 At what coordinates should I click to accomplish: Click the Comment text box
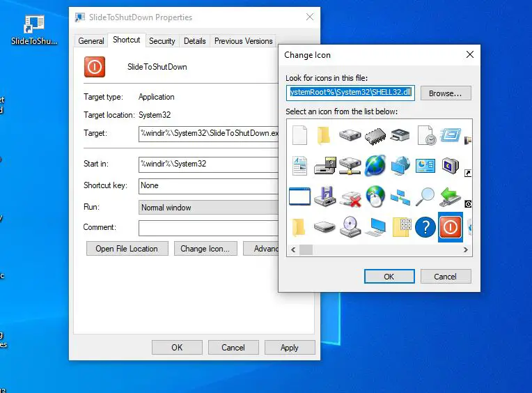coord(209,228)
